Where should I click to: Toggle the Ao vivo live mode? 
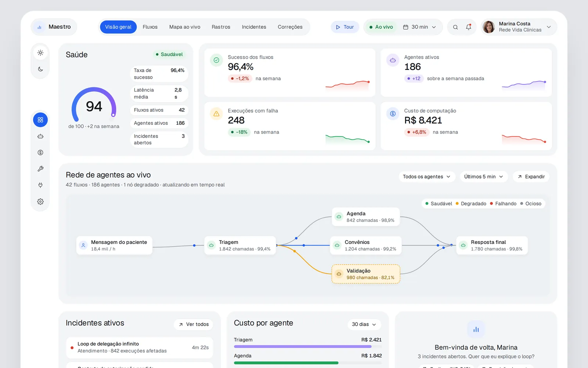[381, 27]
